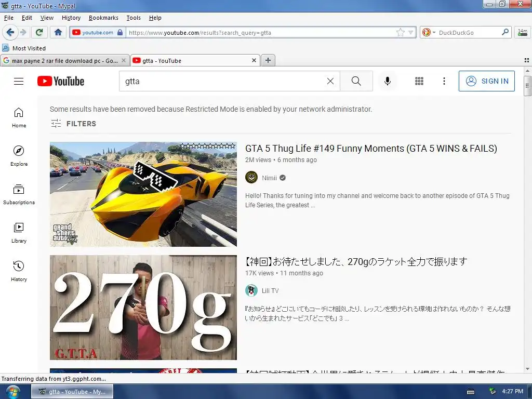Click the magnifier in DuckDuckGo search box
Image resolution: width=532 pixels, height=399 pixels.
click(505, 32)
